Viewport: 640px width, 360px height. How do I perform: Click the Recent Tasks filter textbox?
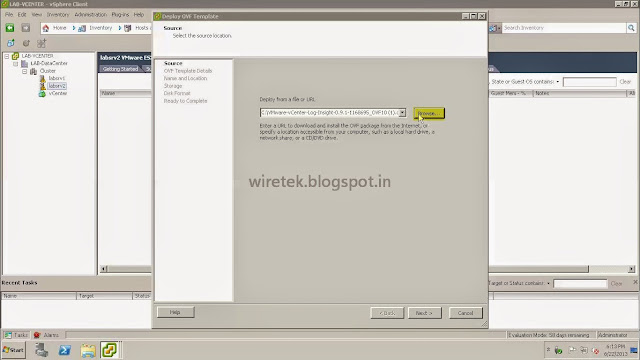pyautogui.click(x=580, y=283)
